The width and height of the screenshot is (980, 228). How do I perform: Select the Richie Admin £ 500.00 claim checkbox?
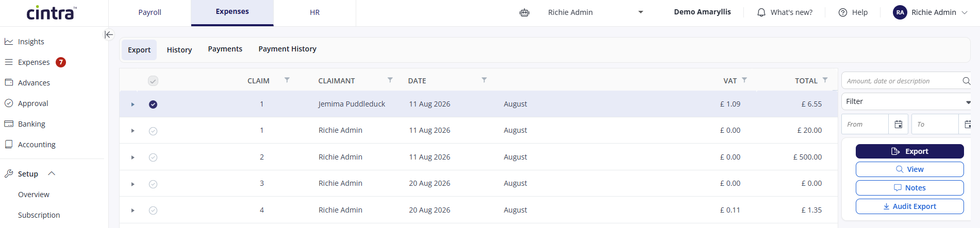coord(153,157)
